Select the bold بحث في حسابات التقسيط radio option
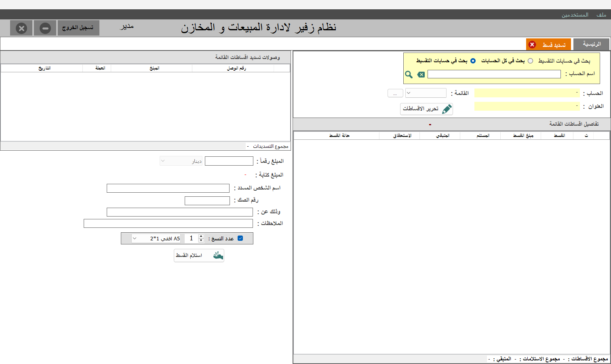The width and height of the screenshot is (611, 364). tap(473, 61)
